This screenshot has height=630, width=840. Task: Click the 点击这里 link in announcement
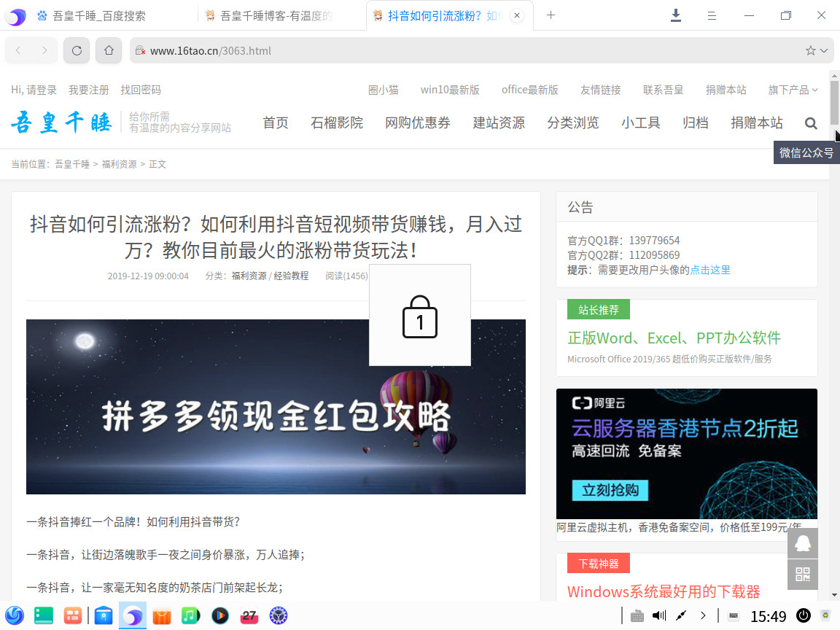tap(710, 270)
